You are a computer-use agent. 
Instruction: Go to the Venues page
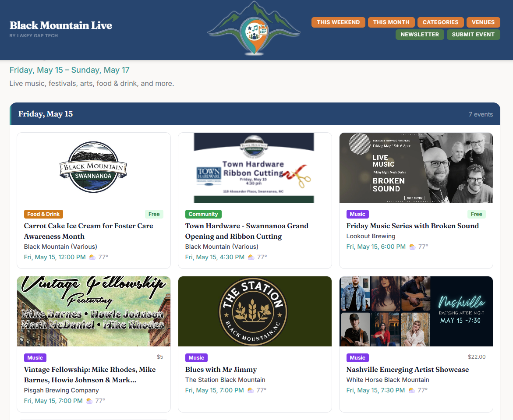click(483, 22)
